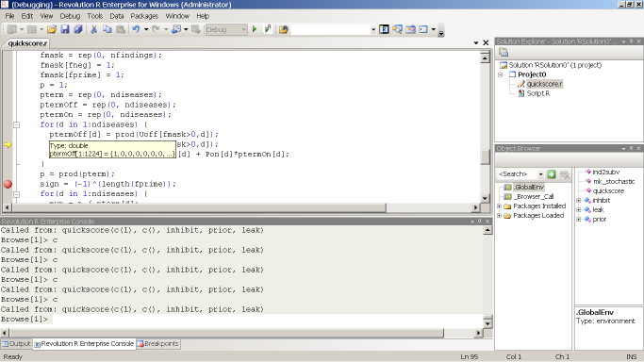Click the editor vertical scrollbar down arrow
The width and height of the screenshot is (644, 362).
[485, 198]
